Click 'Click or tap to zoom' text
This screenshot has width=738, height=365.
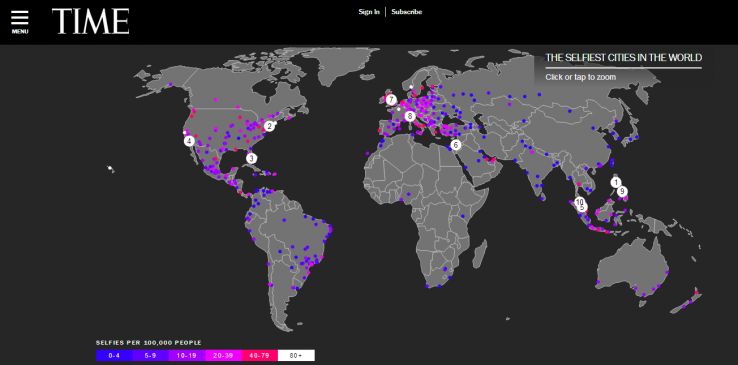tap(580, 77)
